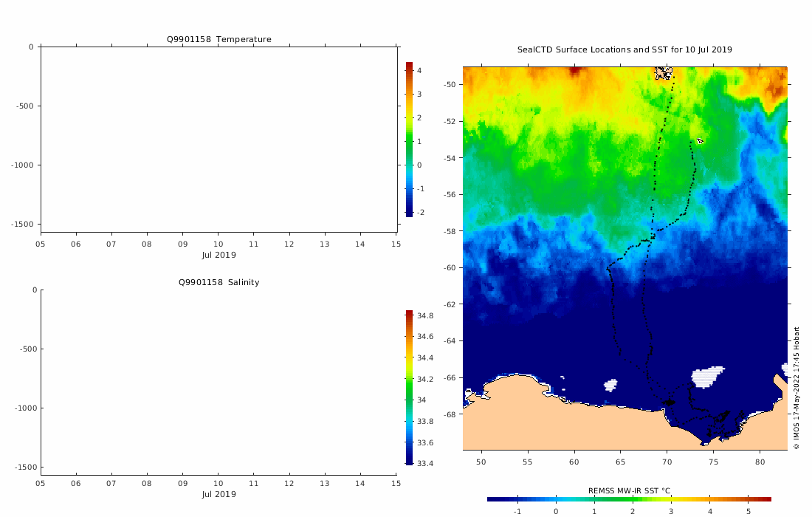812x517 pixels.
Task: Click the -2 tick on Temperature colorbar
Action: click(x=421, y=213)
